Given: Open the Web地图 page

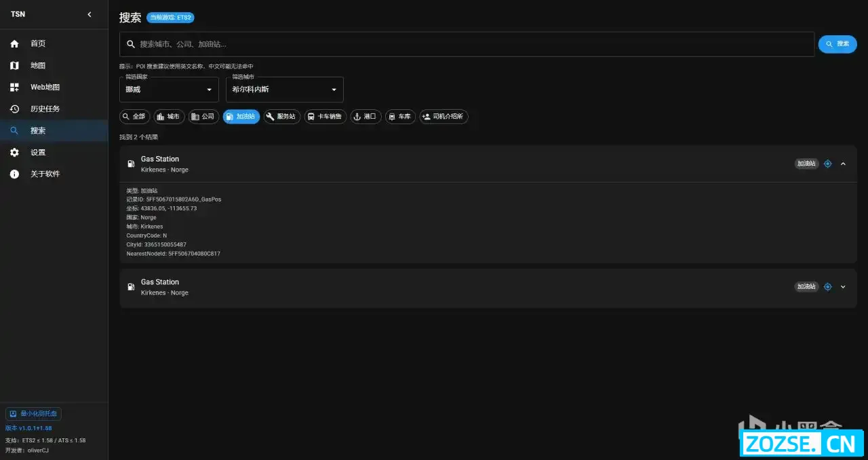Looking at the screenshot, I should pos(54,88).
